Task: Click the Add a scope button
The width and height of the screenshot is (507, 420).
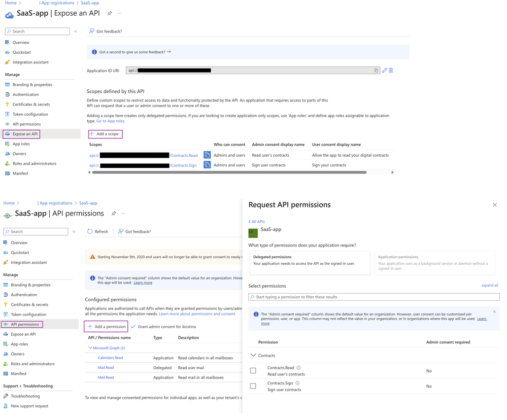Action: pyautogui.click(x=105, y=134)
